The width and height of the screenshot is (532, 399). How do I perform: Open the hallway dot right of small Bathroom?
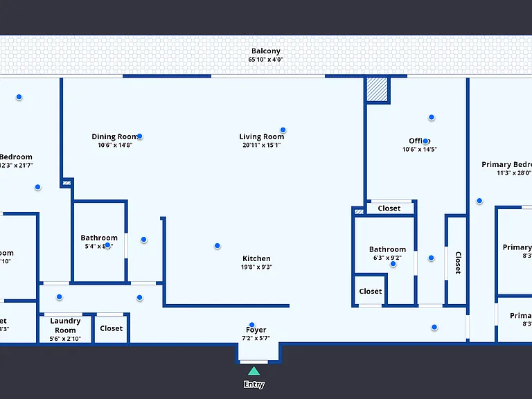pos(144,240)
